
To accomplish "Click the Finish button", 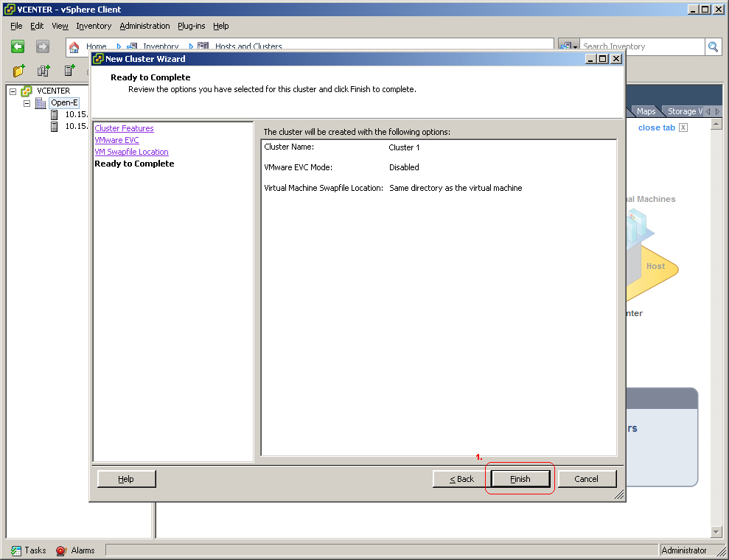I will (x=520, y=479).
